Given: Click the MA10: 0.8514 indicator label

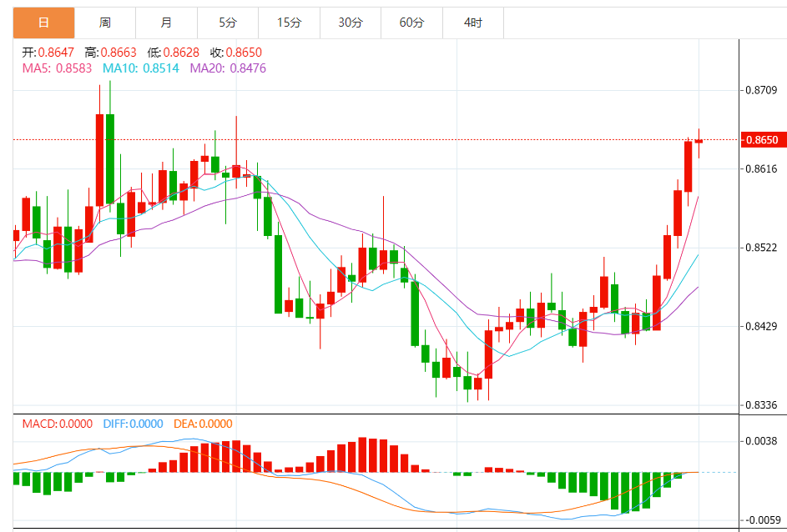Looking at the screenshot, I should click(140, 68).
